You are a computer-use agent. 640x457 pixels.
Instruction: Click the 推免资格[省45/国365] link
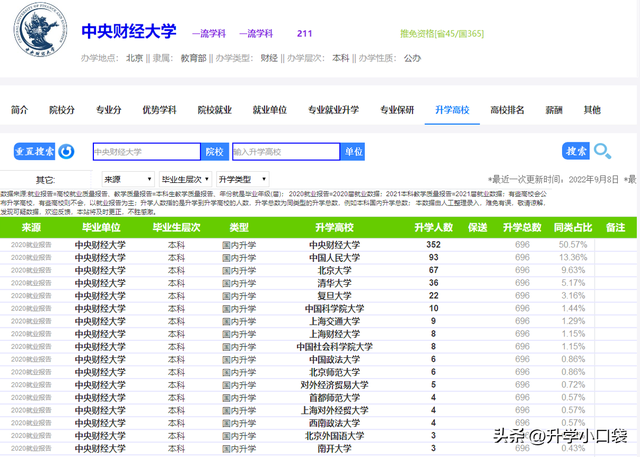(x=442, y=33)
